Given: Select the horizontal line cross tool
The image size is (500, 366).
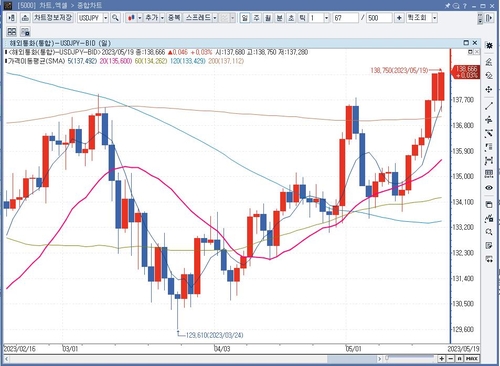Looking at the screenshot, I should [489, 120].
